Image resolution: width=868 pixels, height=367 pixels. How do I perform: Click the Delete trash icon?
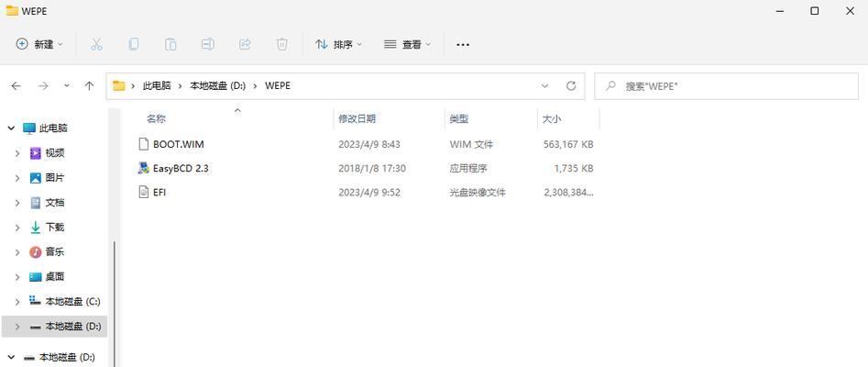tap(281, 44)
